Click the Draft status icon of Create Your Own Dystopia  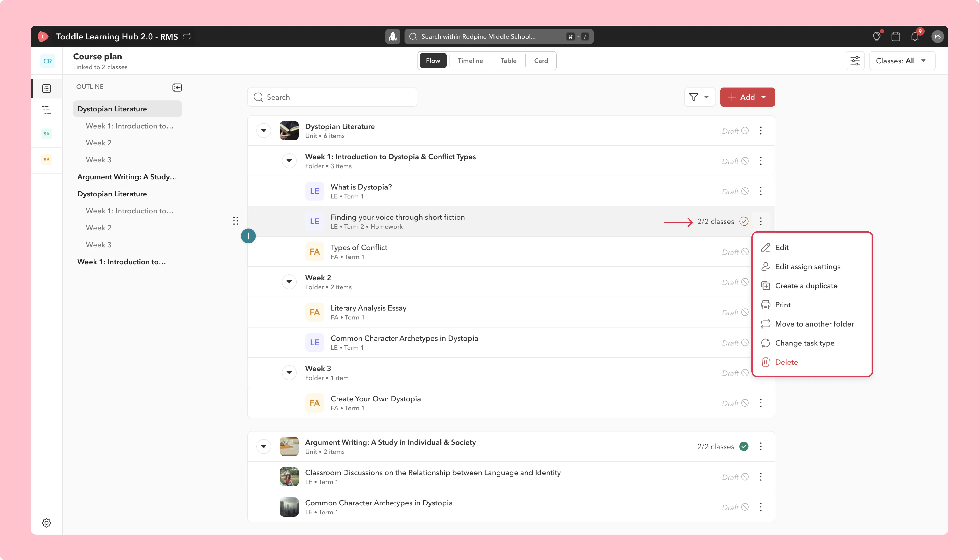tap(745, 403)
